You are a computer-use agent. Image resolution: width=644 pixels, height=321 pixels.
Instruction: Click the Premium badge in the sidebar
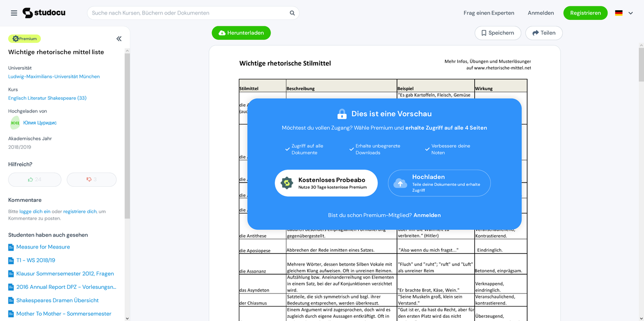click(x=24, y=38)
